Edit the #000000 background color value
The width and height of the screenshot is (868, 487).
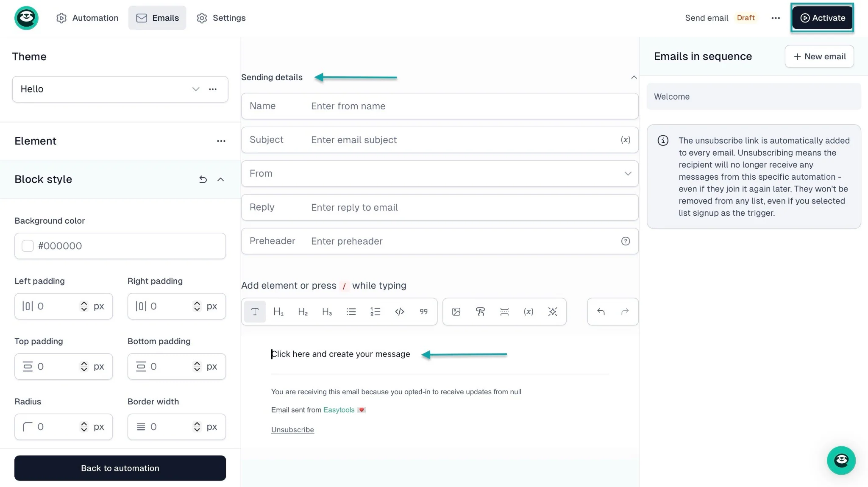tap(60, 246)
